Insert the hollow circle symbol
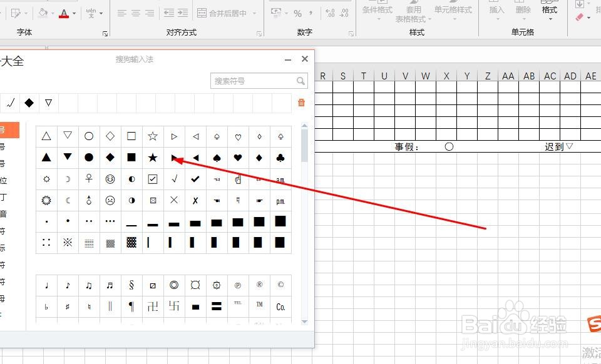Screen dimensions: 601x364 coord(89,136)
